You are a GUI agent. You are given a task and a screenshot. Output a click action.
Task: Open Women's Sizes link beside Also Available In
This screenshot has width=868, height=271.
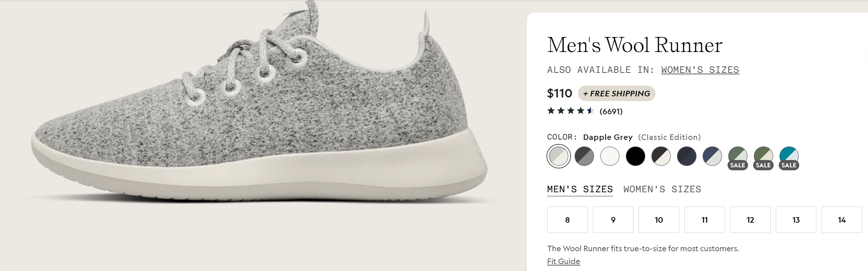coord(700,70)
